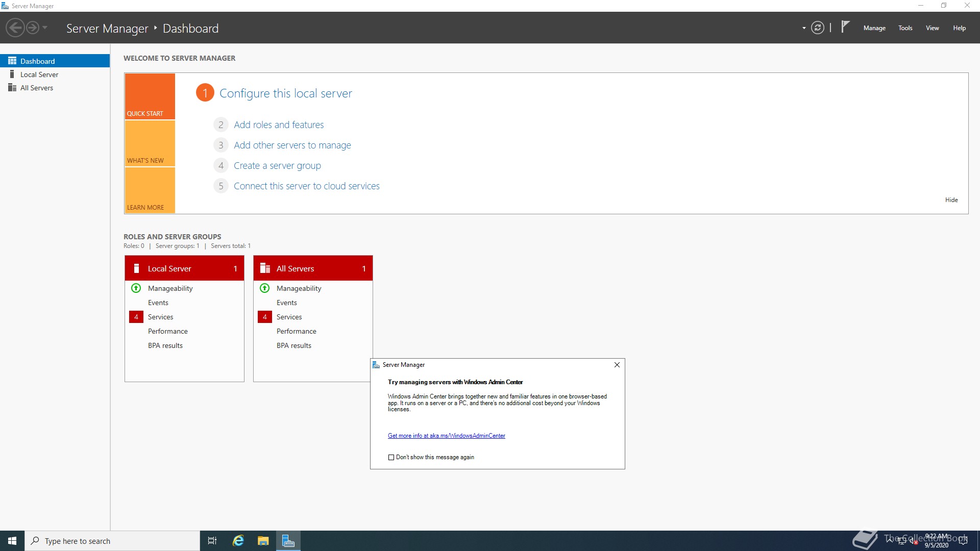
Task: Open the Action Center notifications icon
Action: click(x=963, y=541)
